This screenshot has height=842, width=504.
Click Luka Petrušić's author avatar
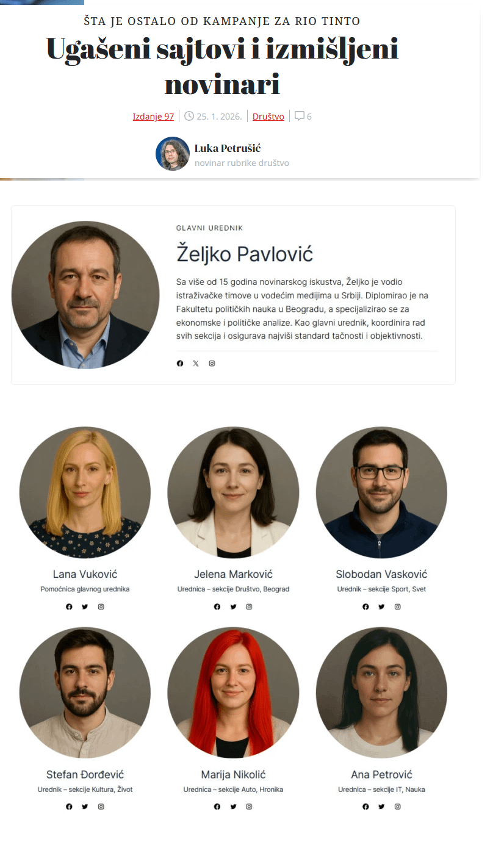coord(173,154)
